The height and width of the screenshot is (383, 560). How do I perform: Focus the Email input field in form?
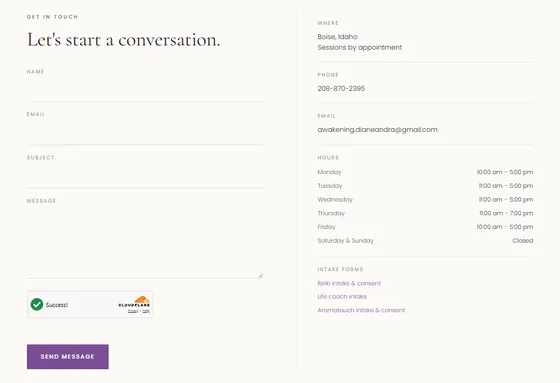tap(145, 133)
